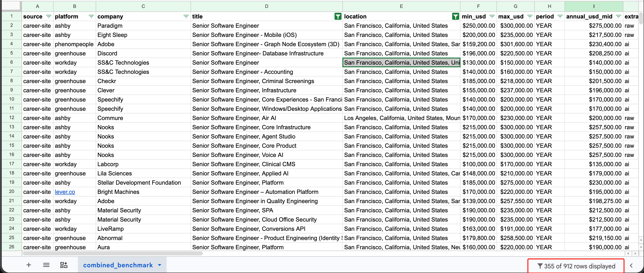
Task: Select Senior Software Engineer, Clinical CMS title
Action: click(x=266, y=164)
